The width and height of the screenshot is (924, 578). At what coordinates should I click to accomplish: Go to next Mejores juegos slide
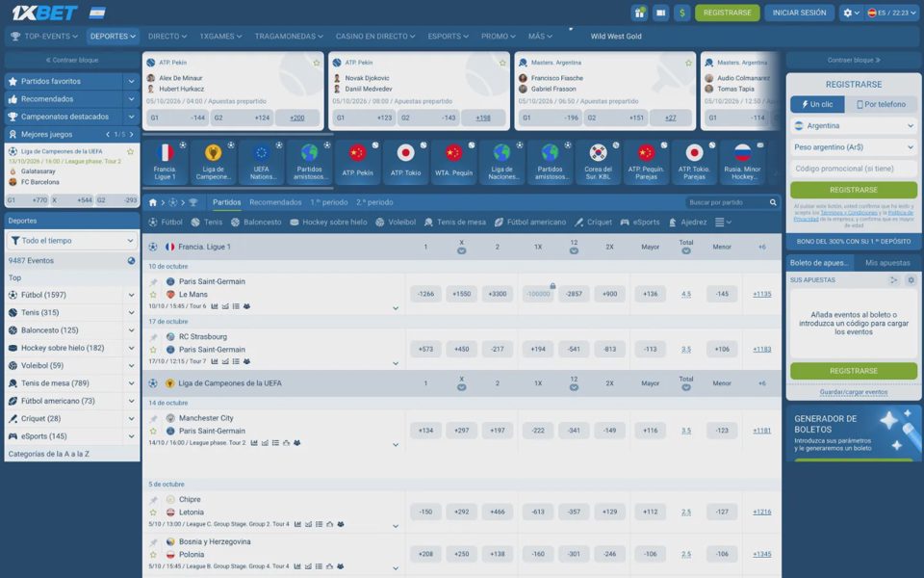[132, 135]
